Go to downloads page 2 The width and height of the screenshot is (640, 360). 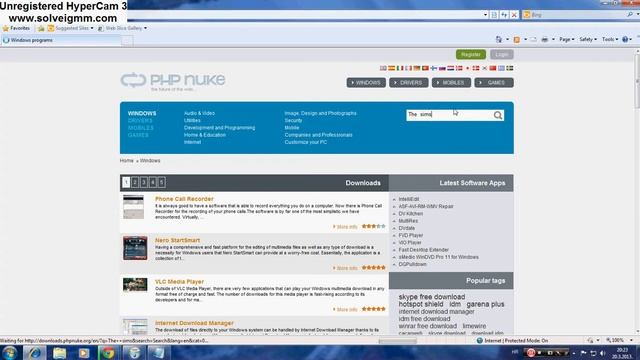click(135, 182)
